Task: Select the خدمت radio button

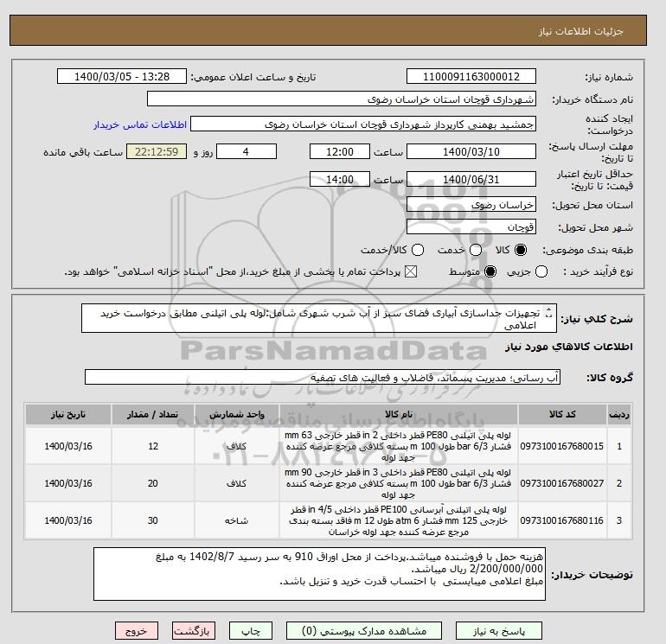Action: click(x=476, y=250)
